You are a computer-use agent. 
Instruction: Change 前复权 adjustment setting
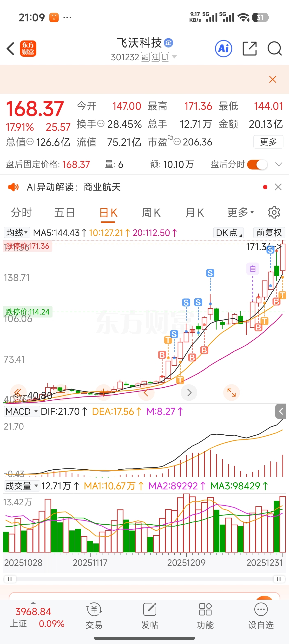pyautogui.click(x=269, y=233)
